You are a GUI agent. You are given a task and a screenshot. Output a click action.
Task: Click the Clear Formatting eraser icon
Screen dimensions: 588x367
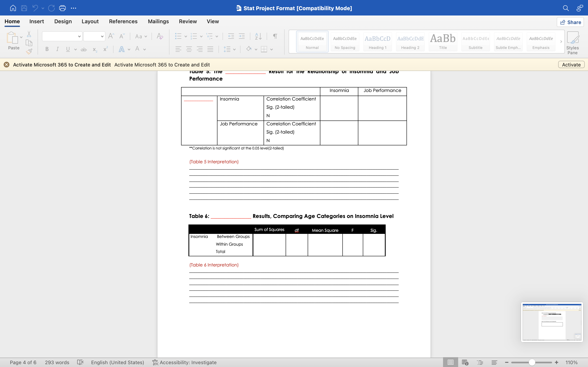tap(160, 36)
